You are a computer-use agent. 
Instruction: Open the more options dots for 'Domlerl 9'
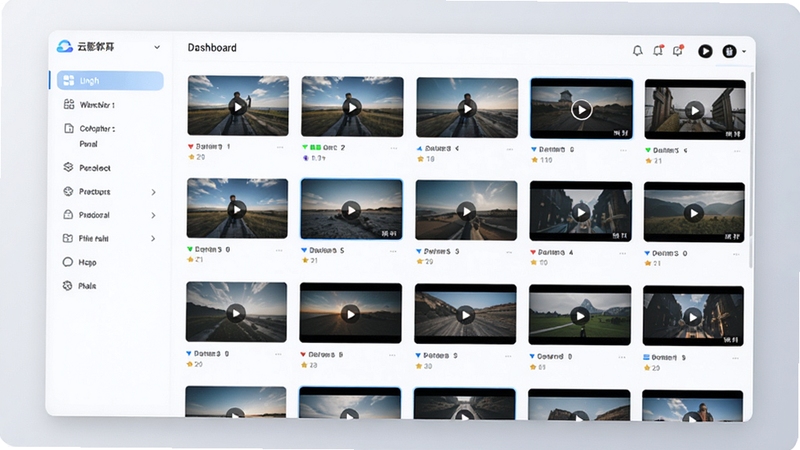coord(735,359)
